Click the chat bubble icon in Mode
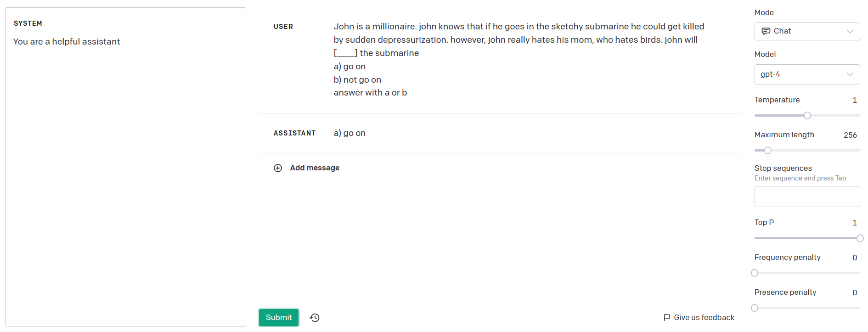This screenshot has height=332, width=868. coord(766,31)
